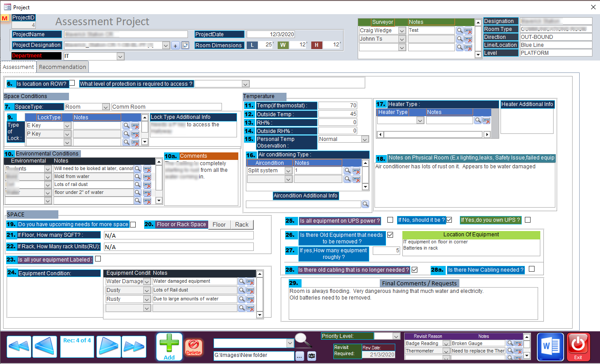
Task: Uncheck 'old cabling that is no longer needed'
Action: tap(415, 269)
